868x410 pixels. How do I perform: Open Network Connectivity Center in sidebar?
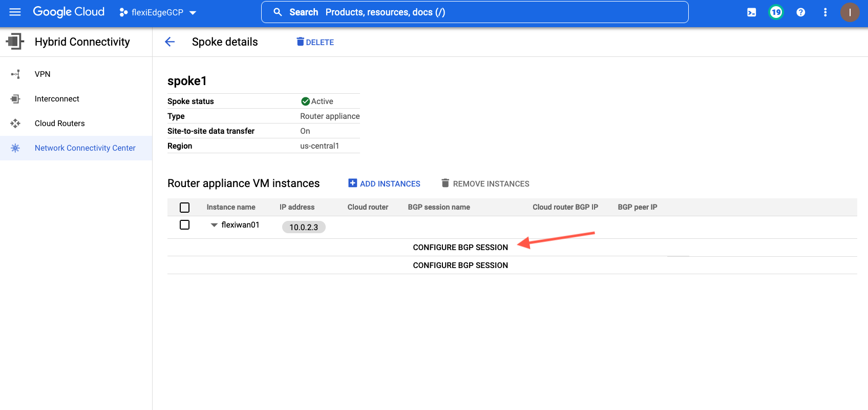click(76, 148)
